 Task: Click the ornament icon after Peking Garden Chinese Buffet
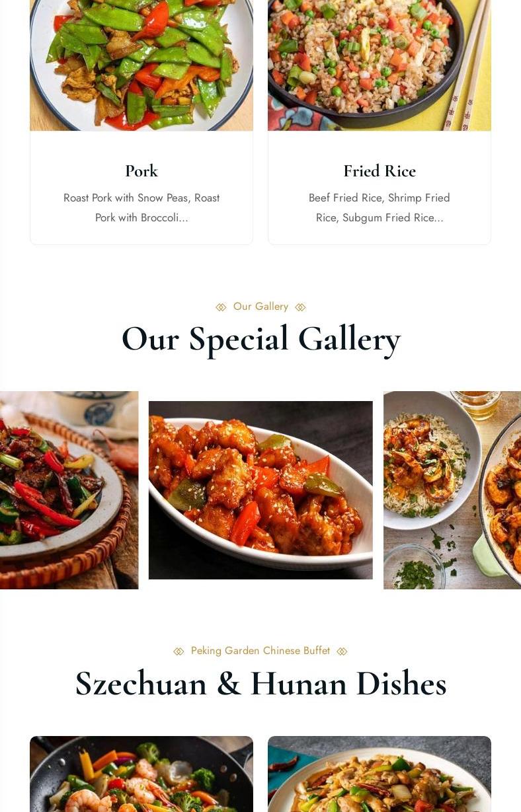(342, 651)
